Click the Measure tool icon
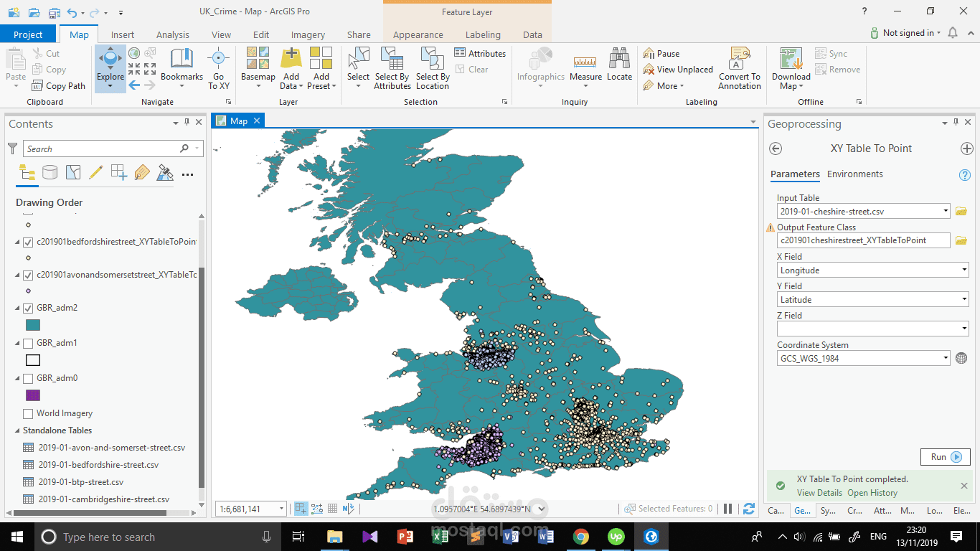The width and height of the screenshot is (980, 551). tap(585, 61)
